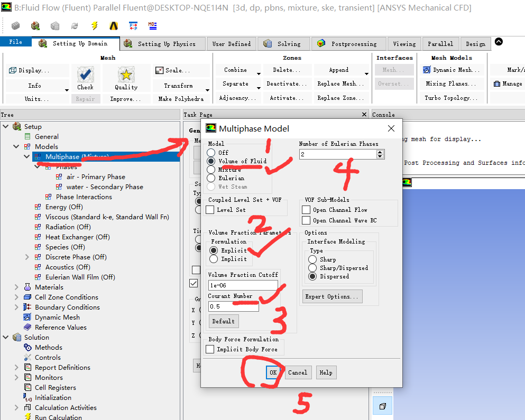Viewport: 525px width, 420px height.
Task: Open Radiation (Off) model
Action: click(68, 227)
